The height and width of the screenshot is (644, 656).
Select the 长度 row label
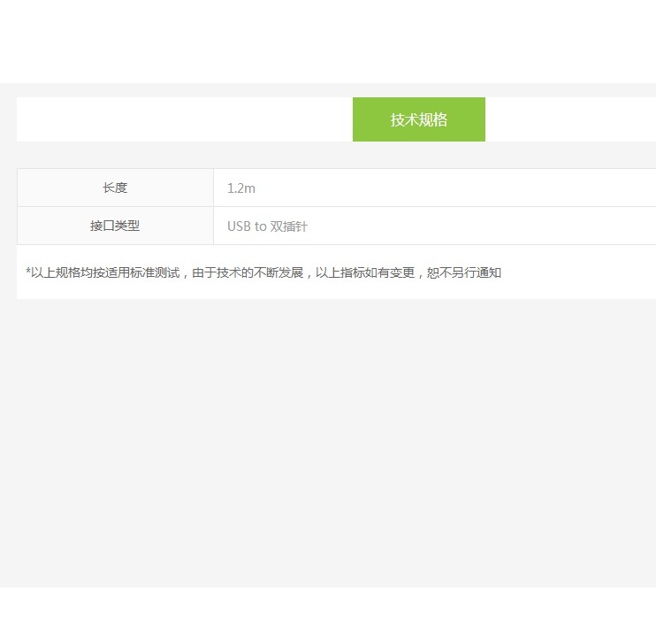pos(115,188)
